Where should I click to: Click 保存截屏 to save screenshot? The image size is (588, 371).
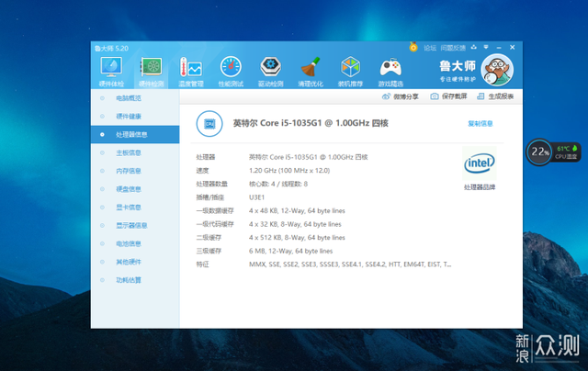tap(448, 96)
